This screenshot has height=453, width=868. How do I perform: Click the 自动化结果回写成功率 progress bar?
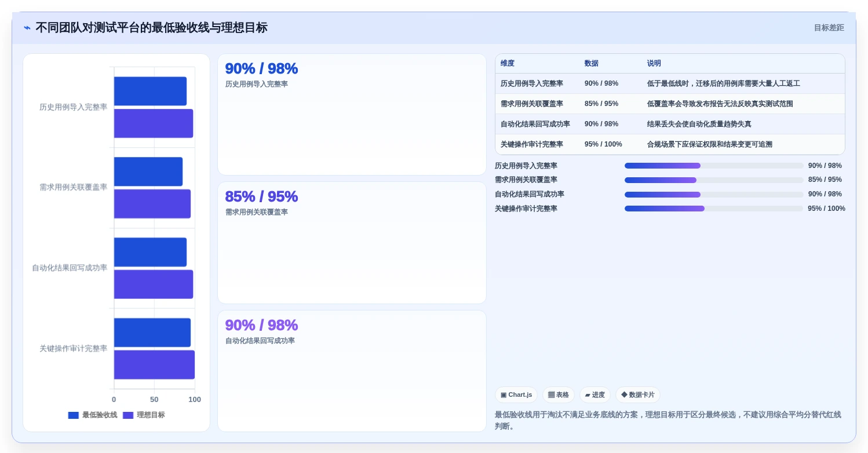(x=714, y=195)
